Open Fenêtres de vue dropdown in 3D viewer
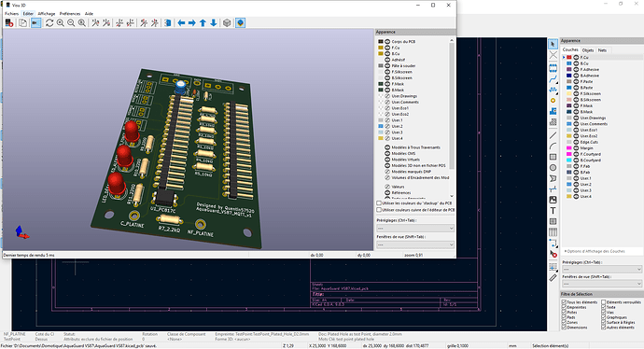The image size is (644, 349). point(415,244)
